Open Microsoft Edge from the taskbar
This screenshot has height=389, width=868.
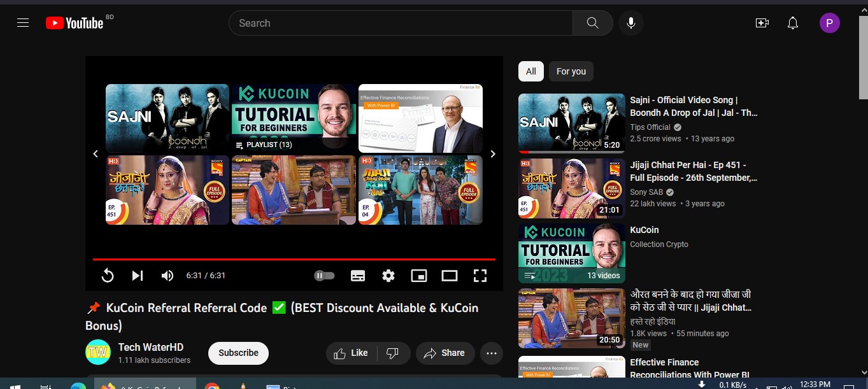pyautogui.click(x=78, y=386)
